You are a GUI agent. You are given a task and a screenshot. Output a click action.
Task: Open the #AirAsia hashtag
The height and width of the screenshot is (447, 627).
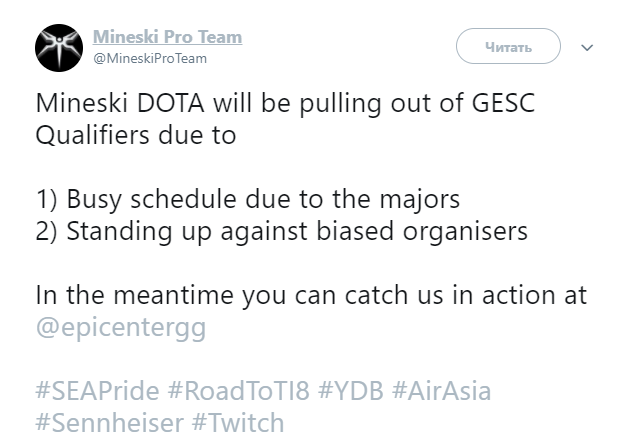pos(441,391)
